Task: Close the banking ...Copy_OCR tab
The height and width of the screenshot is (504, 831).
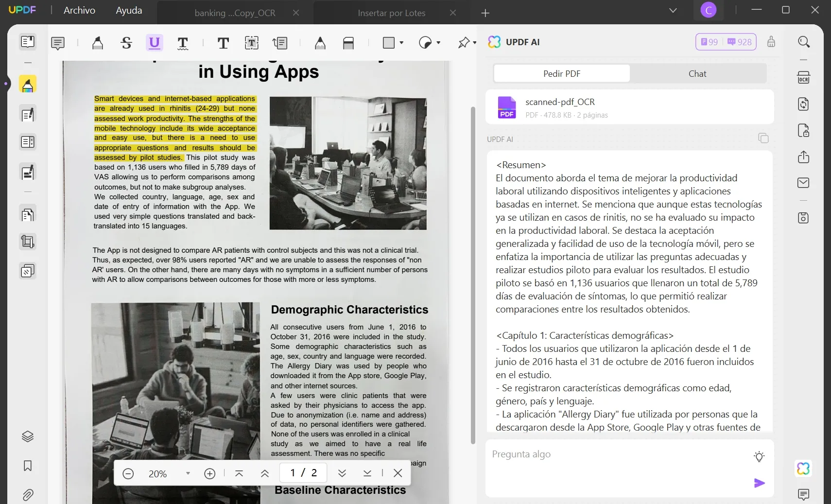Action: pyautogui.click(x=295, y=13)
